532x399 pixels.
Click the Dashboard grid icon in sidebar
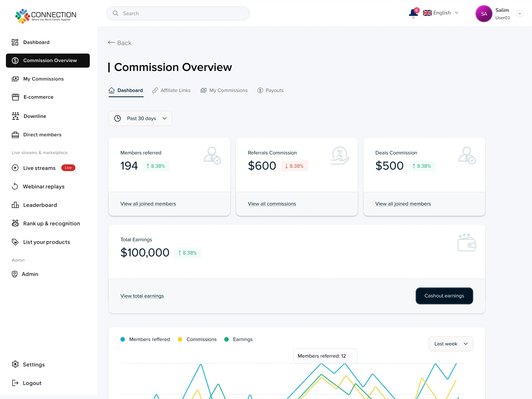15,42
